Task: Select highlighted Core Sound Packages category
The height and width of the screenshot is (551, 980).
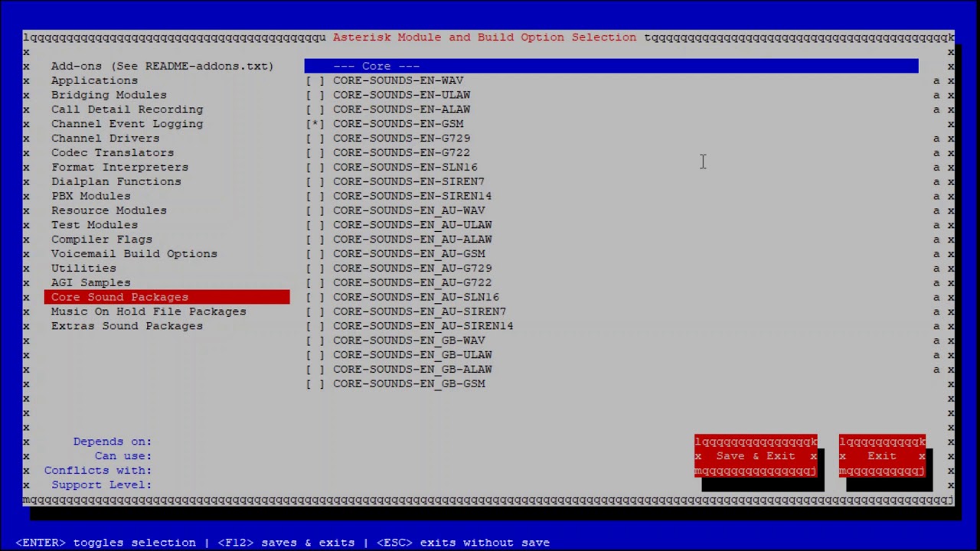Action: pyautogui.click(x=167, y=297)
